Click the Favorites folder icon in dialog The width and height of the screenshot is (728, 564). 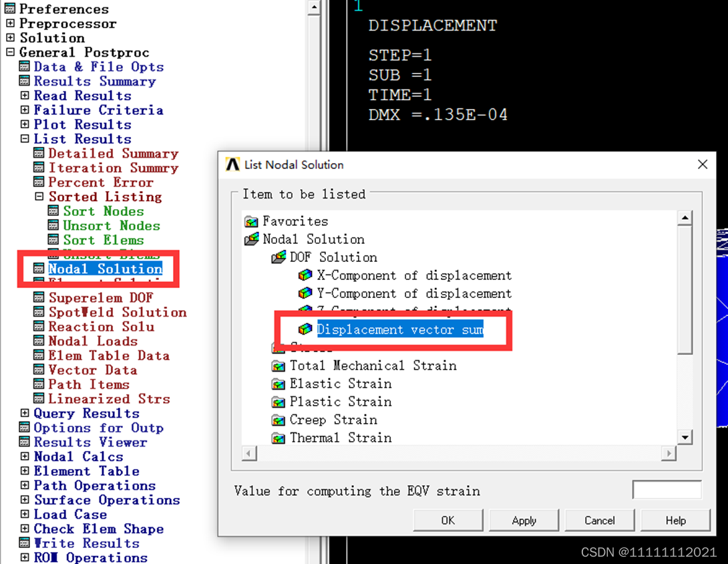251,221
